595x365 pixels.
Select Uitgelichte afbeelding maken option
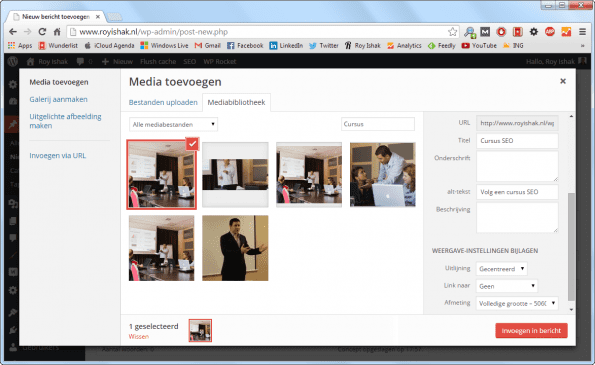[x=65, y=121]
